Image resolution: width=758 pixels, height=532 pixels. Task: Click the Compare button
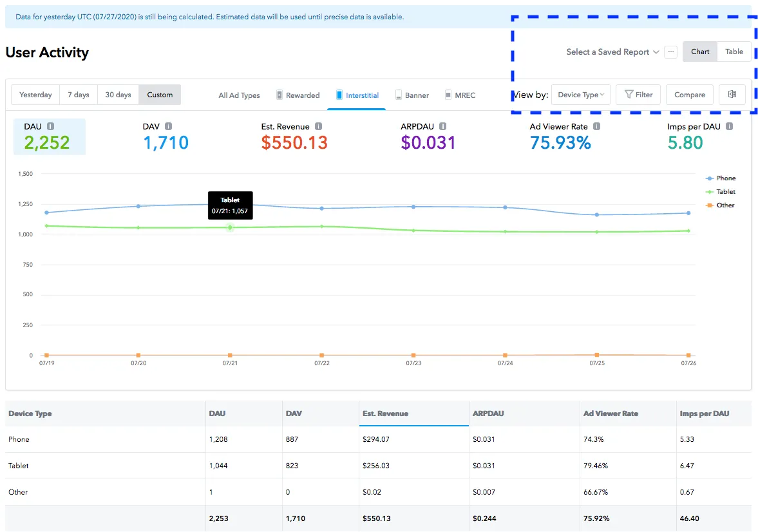[x=689, y=94]
